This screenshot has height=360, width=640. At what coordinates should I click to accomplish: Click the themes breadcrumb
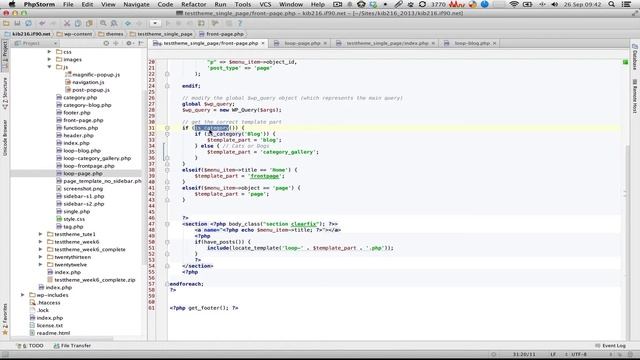(x=111, y=34)
